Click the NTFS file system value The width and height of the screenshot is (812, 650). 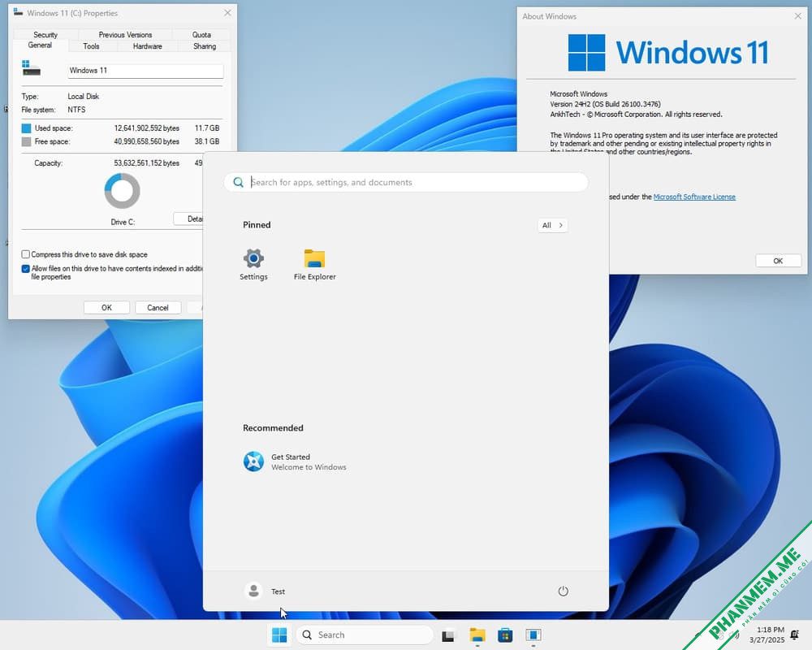(76, 110)
